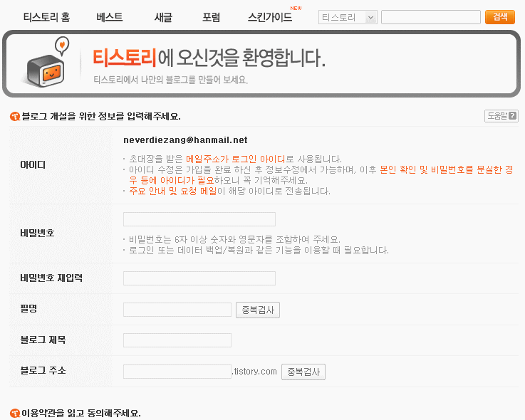
Task: Click orange bullet icon beside 블로그 개설을 위한 정보
Action: [15, 117]
